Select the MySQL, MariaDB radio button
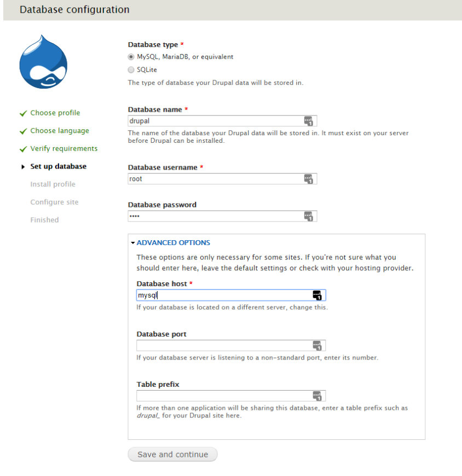 pos(130,56)
